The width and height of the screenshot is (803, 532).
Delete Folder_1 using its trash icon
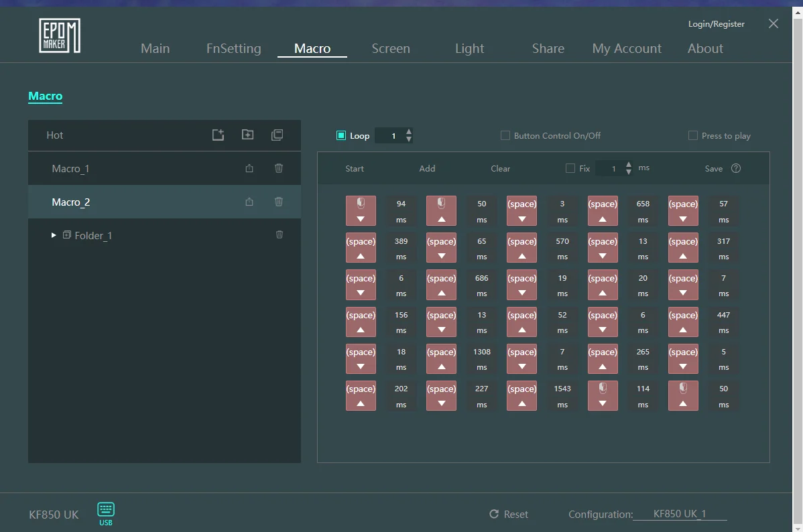tap(280, 235)
